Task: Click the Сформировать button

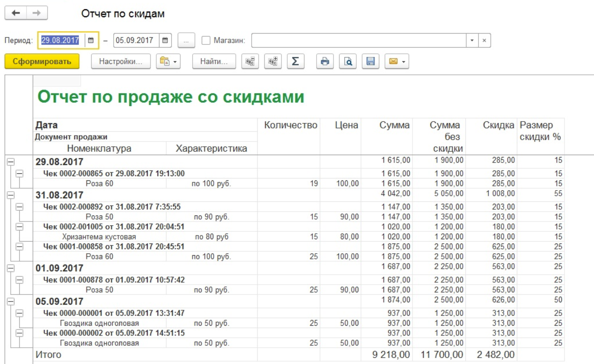Action: tap(42, 61)
